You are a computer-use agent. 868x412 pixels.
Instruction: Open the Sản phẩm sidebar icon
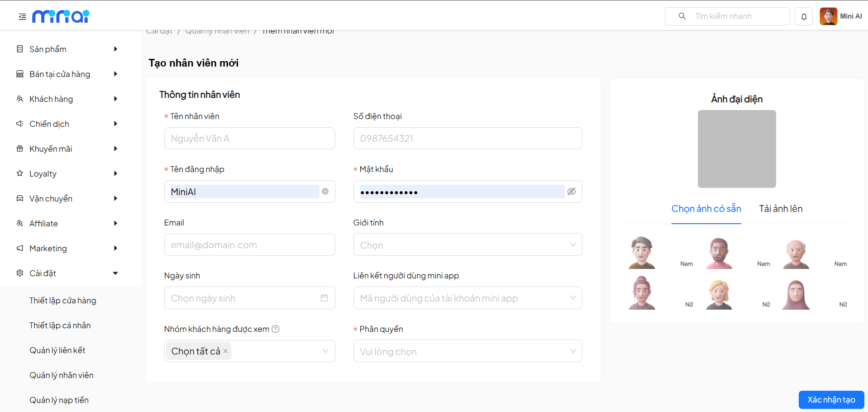19,49
